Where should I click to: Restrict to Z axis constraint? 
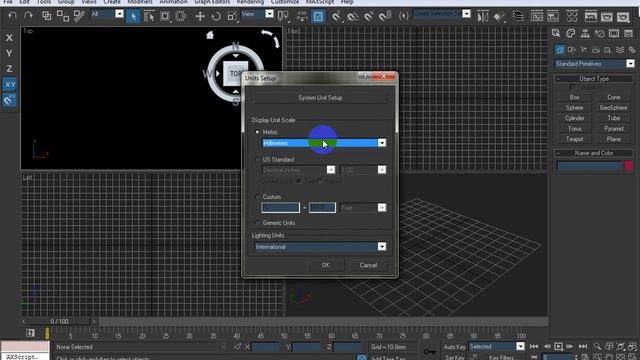(x=9, y=69)
